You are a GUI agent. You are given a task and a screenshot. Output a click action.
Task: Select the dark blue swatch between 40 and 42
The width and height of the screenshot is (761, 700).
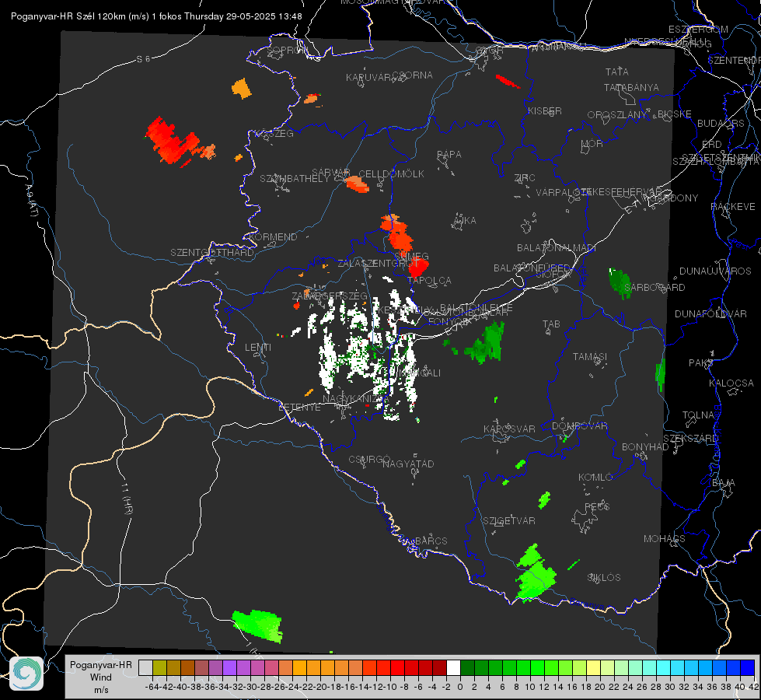[748, 667]
